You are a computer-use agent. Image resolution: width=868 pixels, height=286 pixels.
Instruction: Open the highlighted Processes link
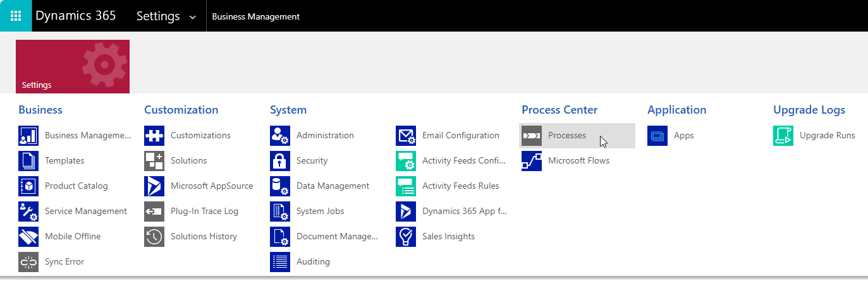[567, 135]
